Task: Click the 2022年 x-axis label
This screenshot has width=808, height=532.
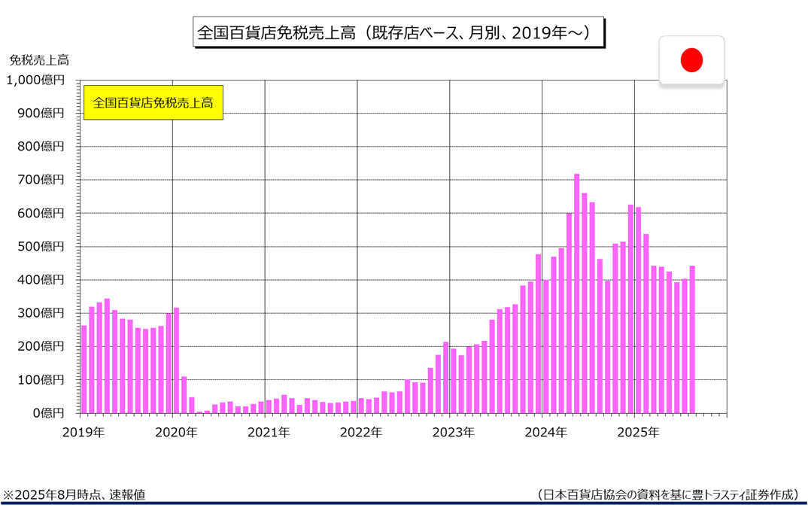Action: 361,433
